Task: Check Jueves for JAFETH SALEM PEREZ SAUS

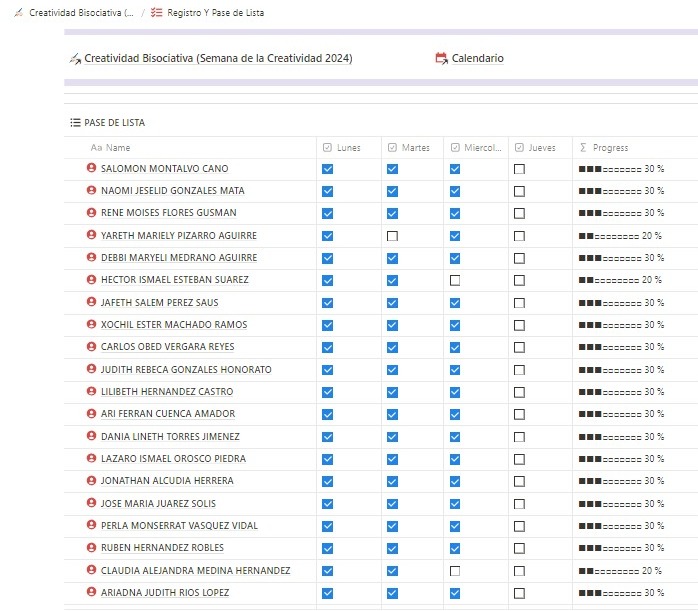Action: 519,303
